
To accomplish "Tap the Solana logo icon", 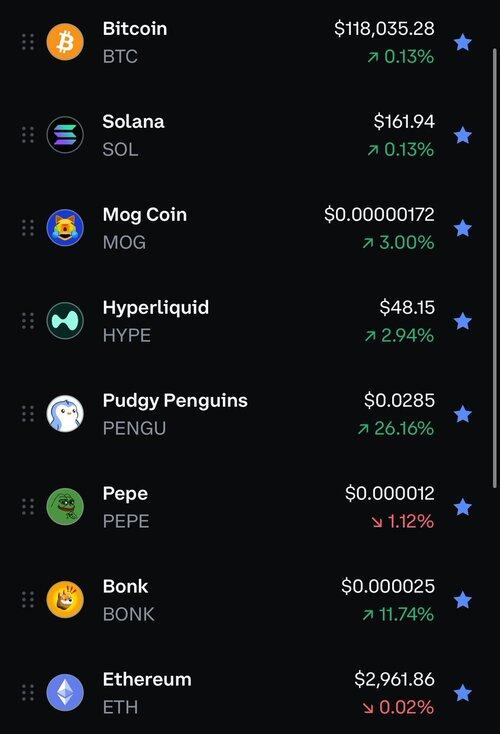I will (65, 135).
